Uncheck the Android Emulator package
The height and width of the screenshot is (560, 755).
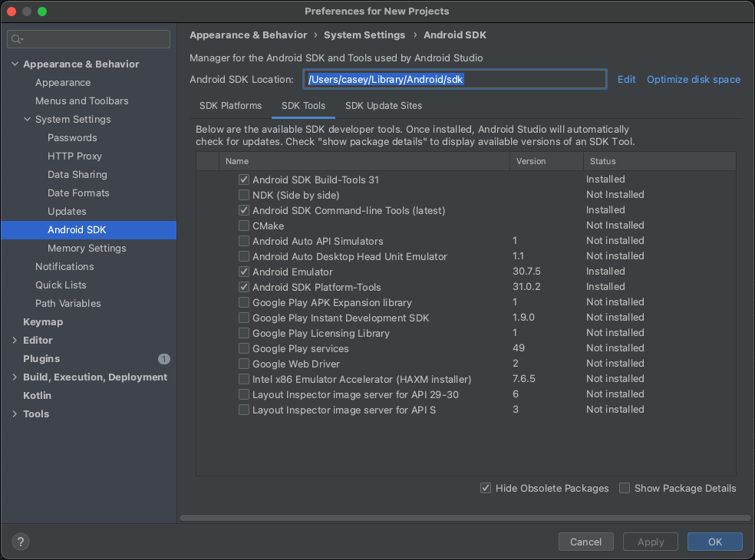243,272
